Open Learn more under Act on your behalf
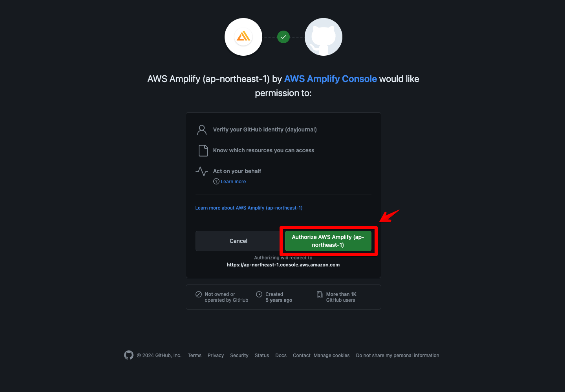565x392 pixels. (x=233, y=182)
